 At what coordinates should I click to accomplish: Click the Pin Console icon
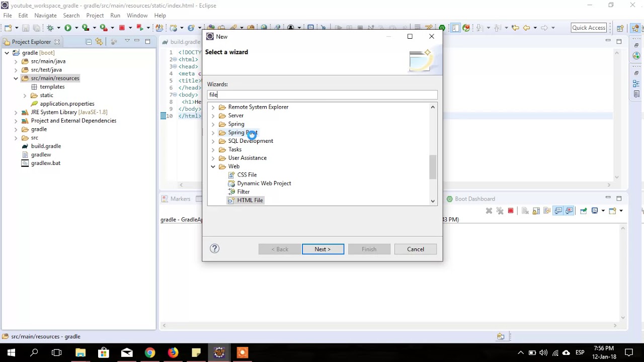coord(584,211)
